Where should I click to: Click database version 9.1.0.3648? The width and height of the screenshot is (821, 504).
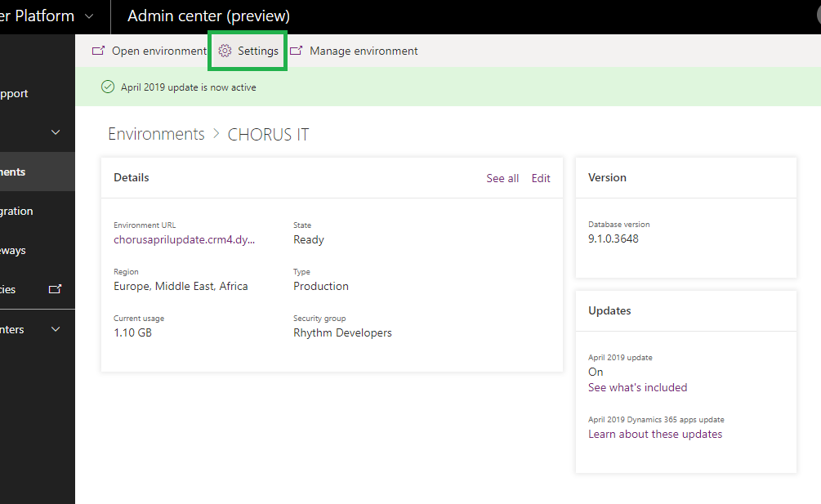point(614,239)
